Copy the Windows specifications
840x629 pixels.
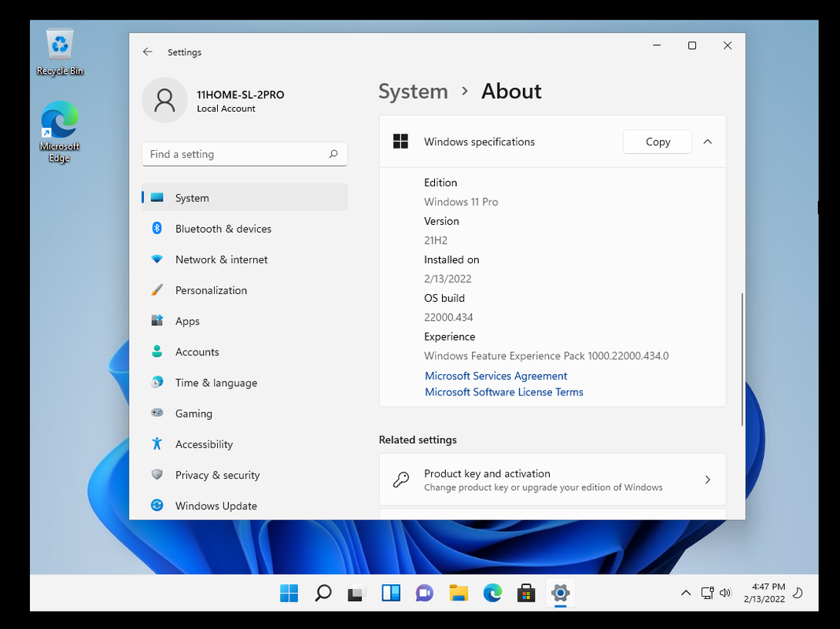pyautogui.click(x=658, y=142)
